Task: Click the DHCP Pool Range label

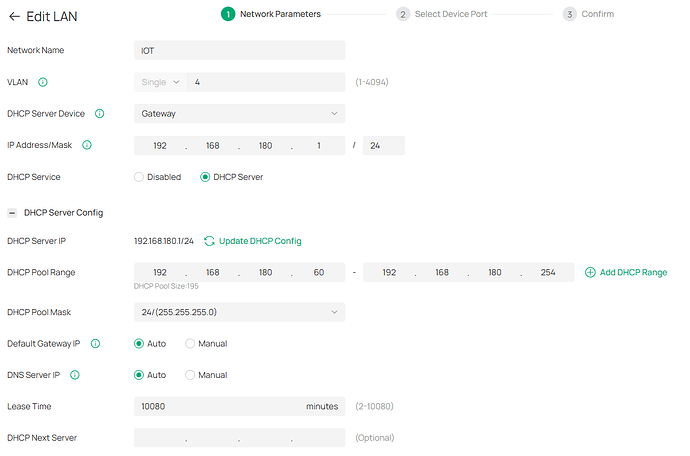Action: [41, 272]
